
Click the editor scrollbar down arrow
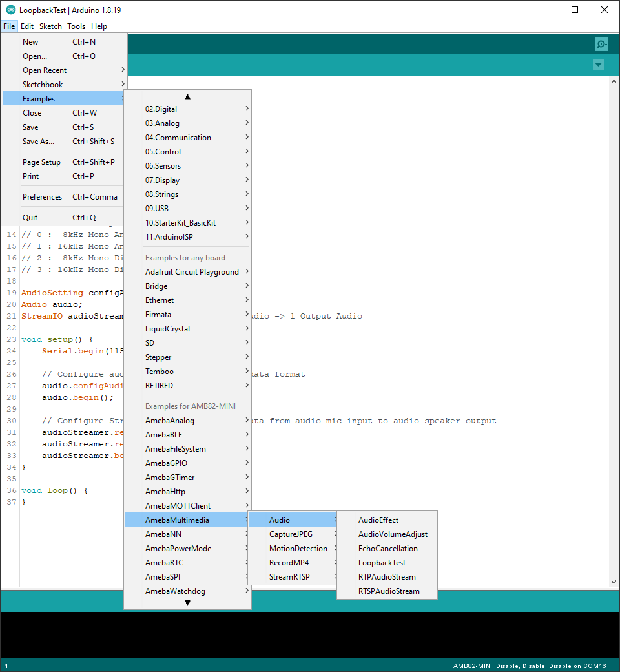[614, 582]
